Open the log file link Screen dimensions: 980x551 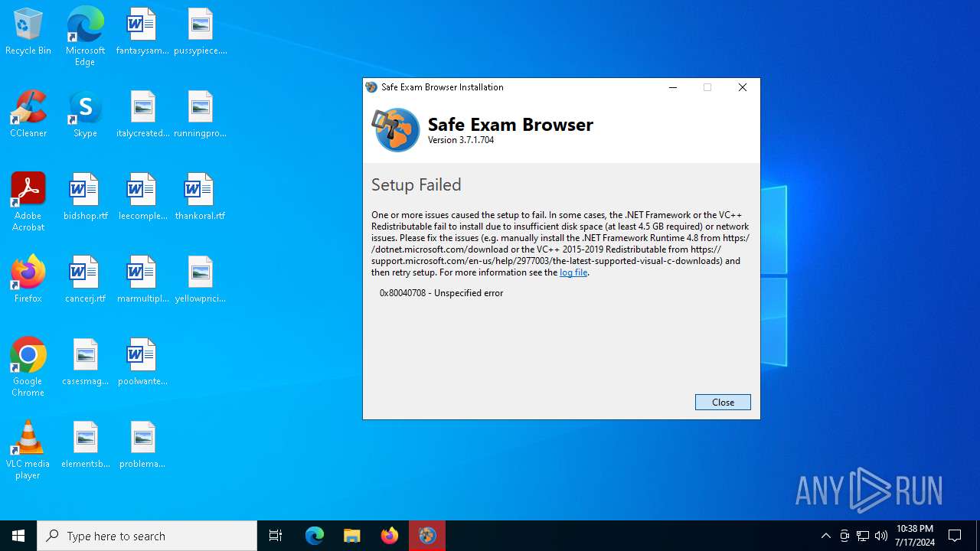573,272
